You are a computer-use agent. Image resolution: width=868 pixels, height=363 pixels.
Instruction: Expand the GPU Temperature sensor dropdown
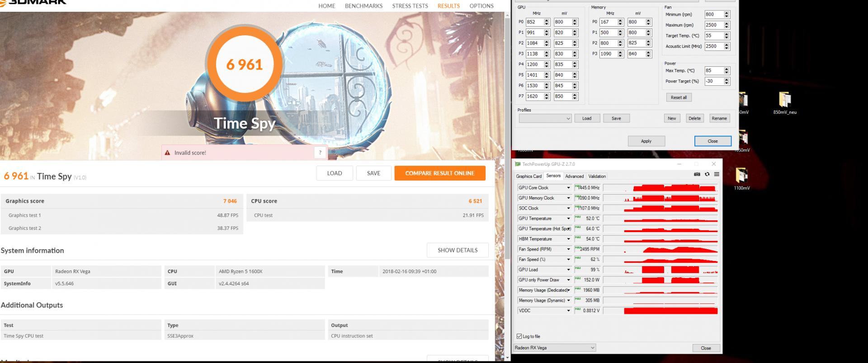pos(568,219)
